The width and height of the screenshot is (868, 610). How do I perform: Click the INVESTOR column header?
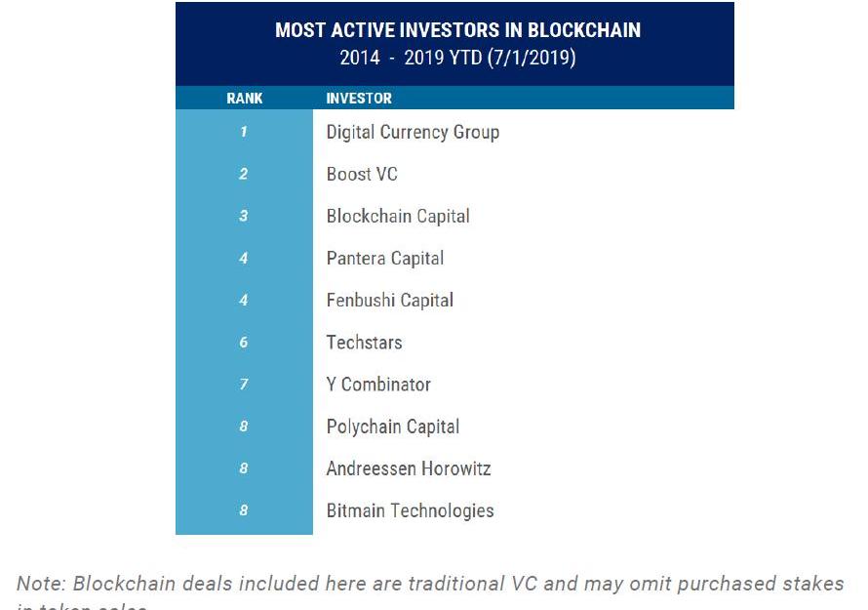pos(359,99)
